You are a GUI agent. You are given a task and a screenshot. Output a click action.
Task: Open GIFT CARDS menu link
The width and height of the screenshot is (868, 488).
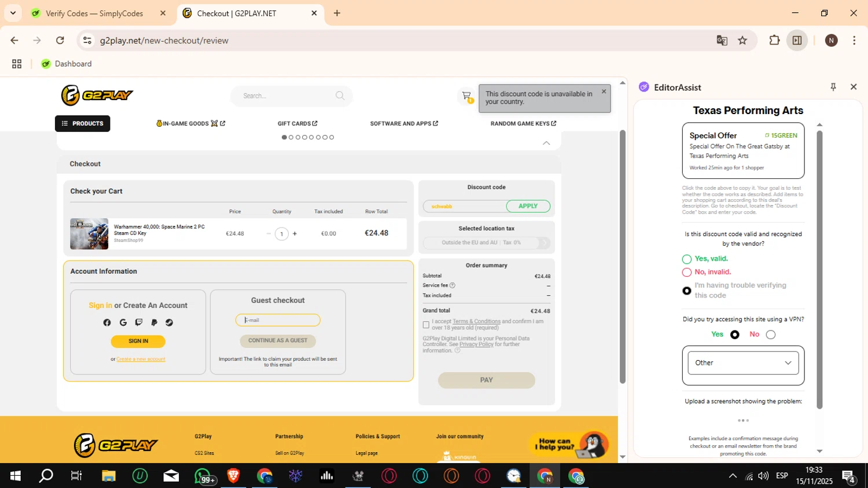tap(297, 123)
